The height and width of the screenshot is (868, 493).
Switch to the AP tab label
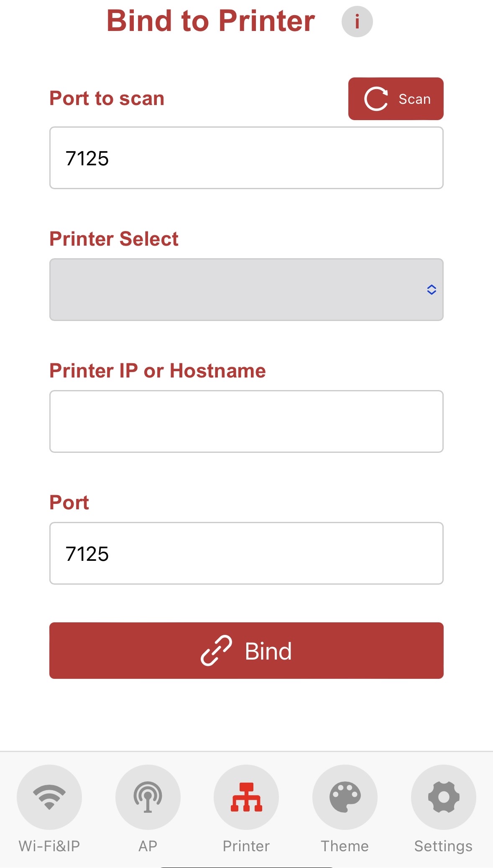point(148,846)
